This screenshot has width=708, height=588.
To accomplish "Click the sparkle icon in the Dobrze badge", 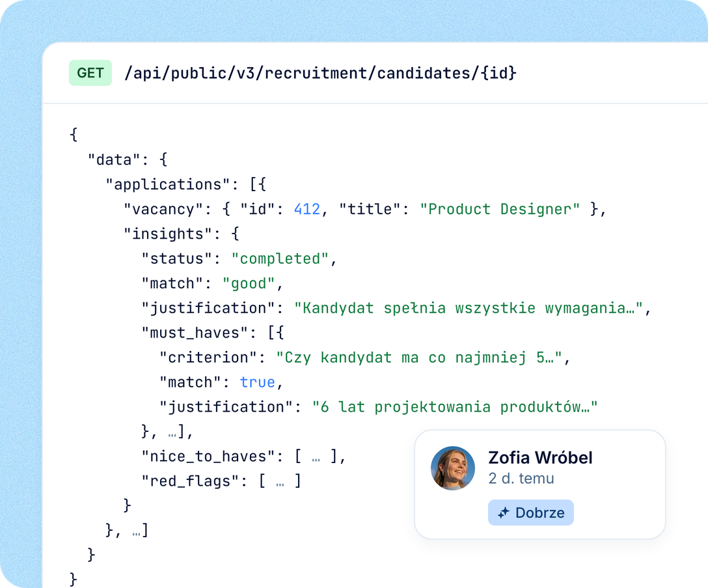I will [504, 513].
